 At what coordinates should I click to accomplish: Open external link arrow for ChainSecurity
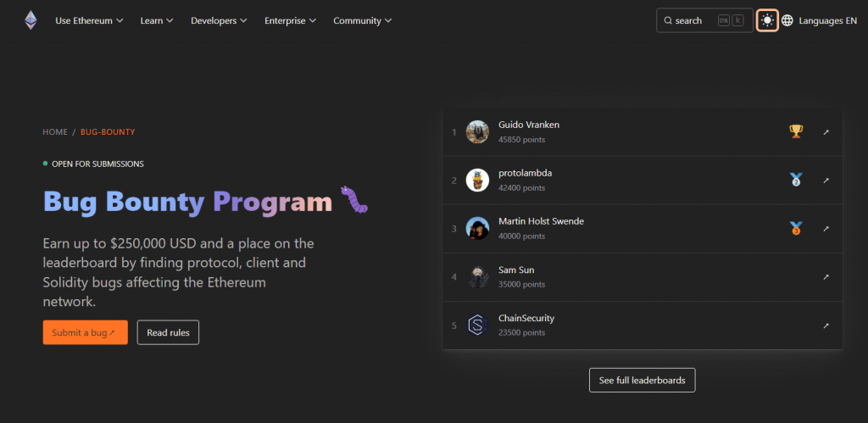[x=826, y=326]
